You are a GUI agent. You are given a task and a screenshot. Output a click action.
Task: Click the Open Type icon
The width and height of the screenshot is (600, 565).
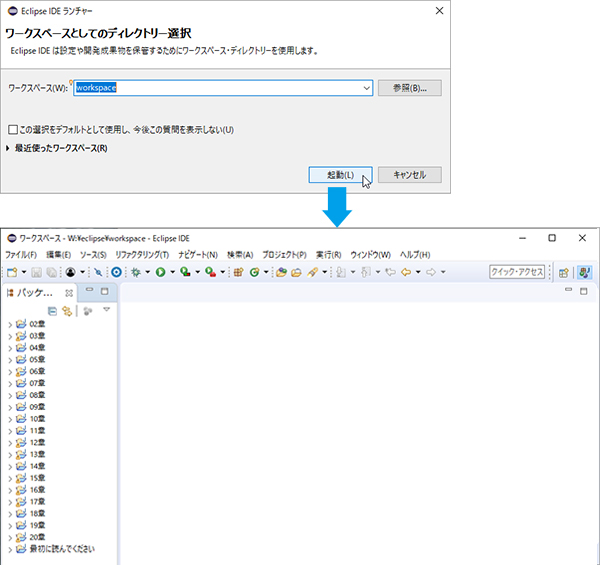281,272
